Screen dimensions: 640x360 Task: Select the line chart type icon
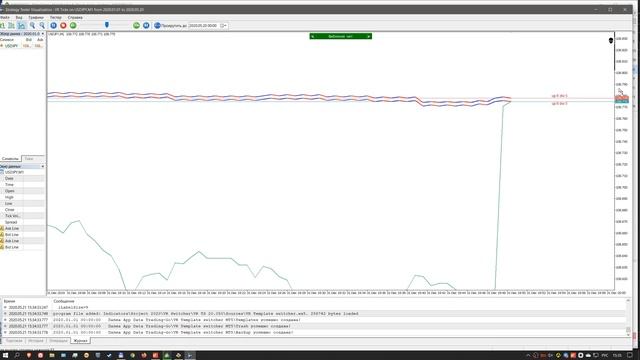pos(21,26)
